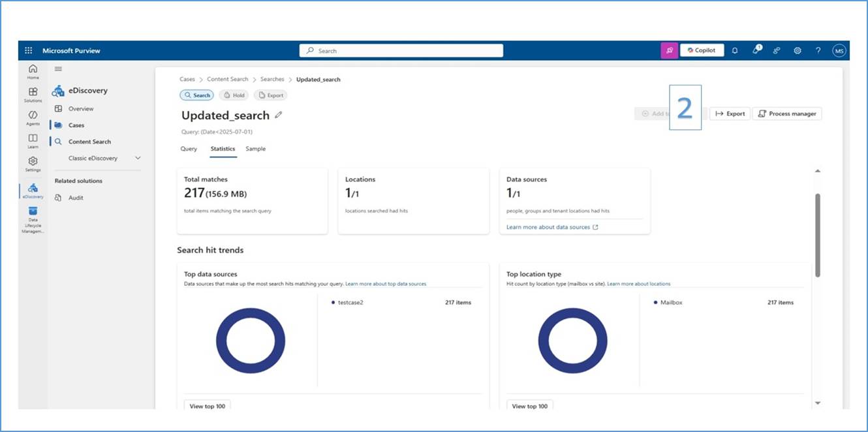Expand the Classic eDiscovery section
The image size is (868, 432).
pos(138,158)
